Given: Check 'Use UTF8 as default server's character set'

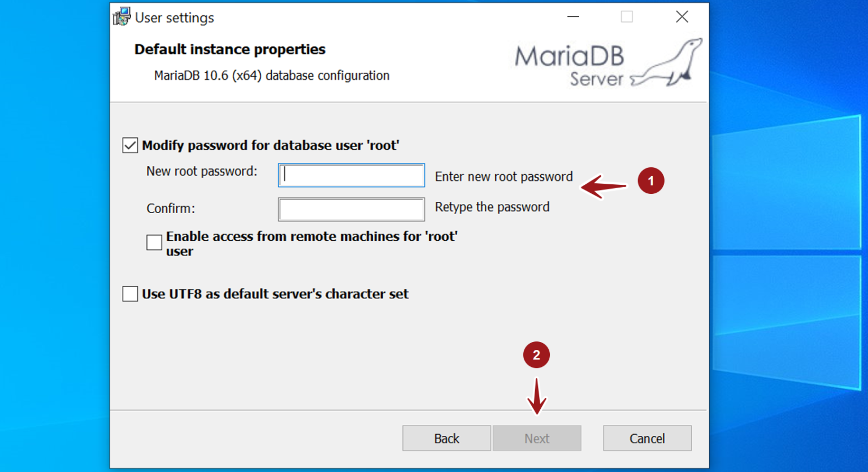Looking at the screenshot, I should [129, 293].
